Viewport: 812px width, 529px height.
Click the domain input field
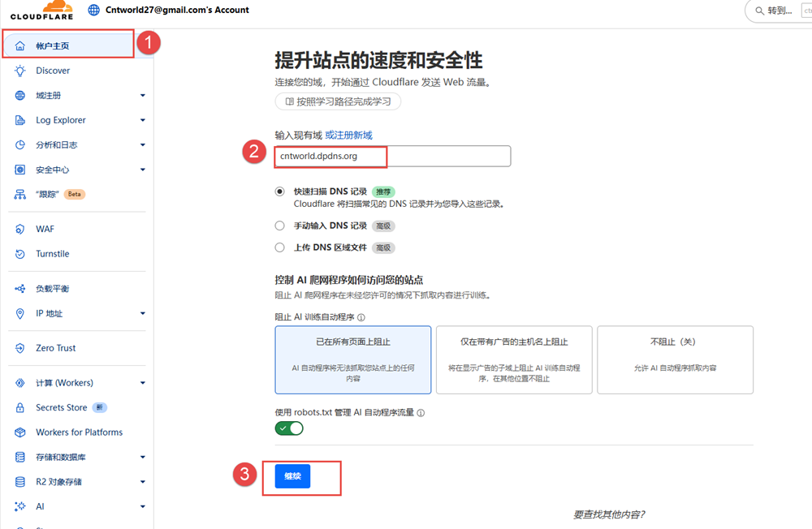pos(392,157)
